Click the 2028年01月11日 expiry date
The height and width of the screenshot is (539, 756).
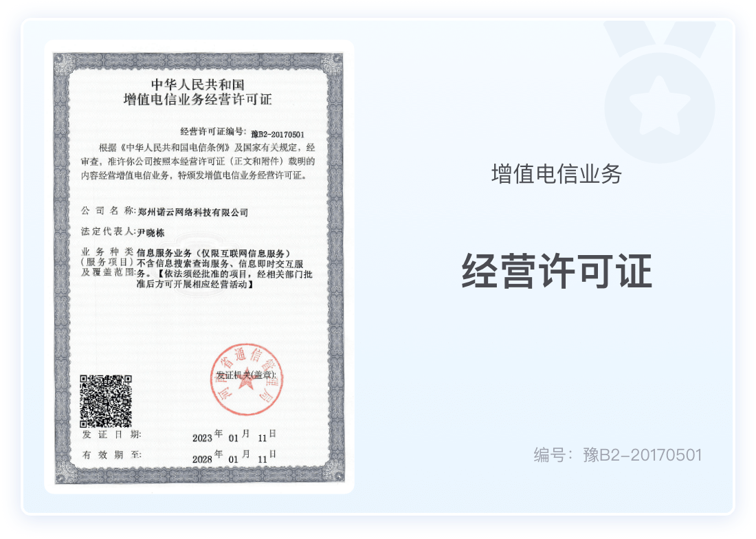(234, 456)
